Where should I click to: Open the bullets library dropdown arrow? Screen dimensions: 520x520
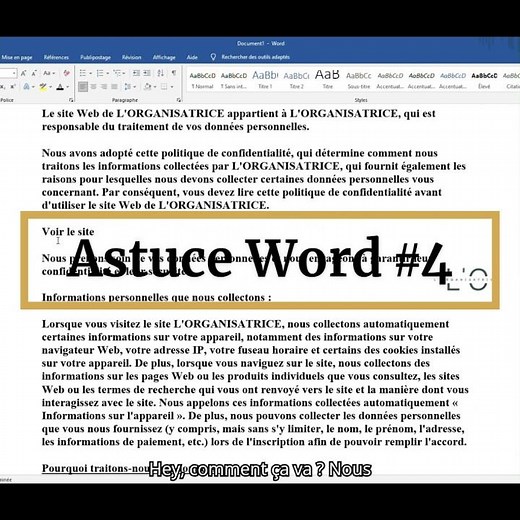coord(90,73)
